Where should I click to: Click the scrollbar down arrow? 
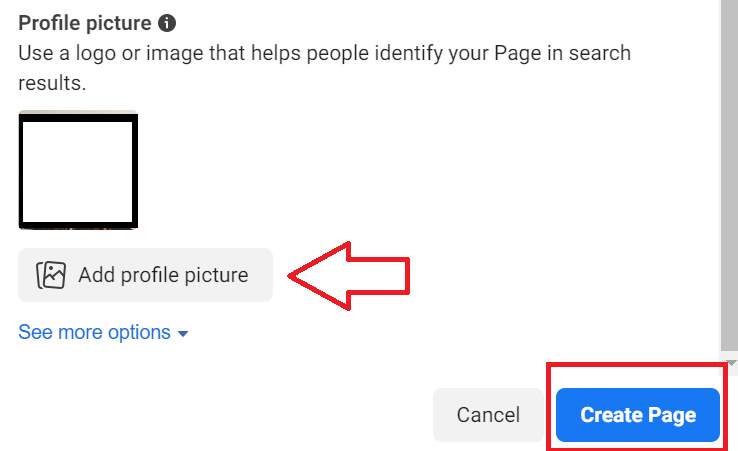pos(731,363)
